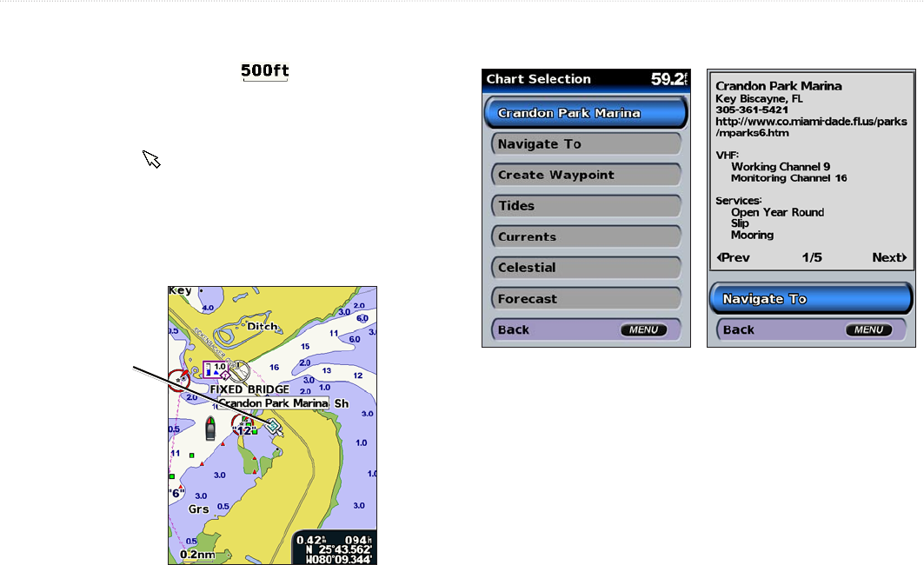Click the Services: heading

(x=738, y=201)
